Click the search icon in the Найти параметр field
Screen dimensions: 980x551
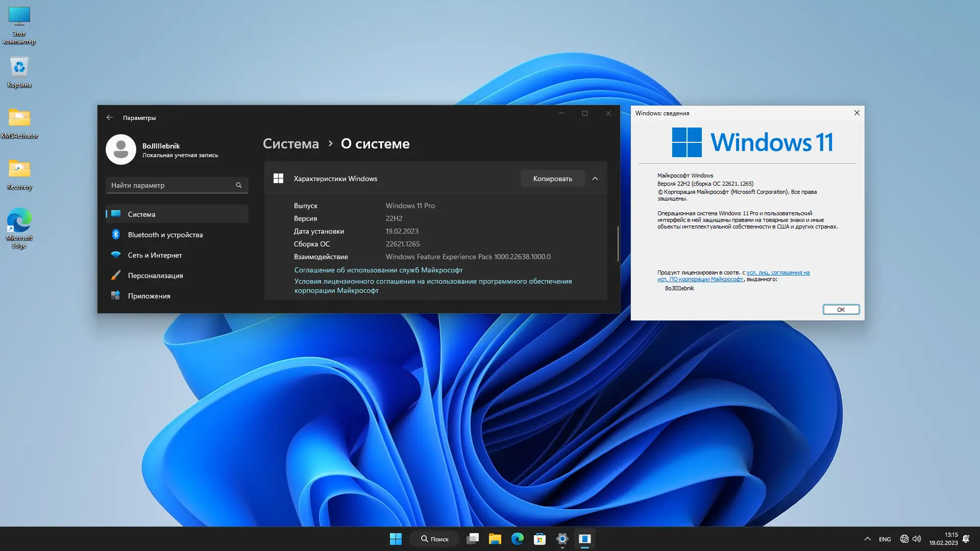(x=238, y=185)
